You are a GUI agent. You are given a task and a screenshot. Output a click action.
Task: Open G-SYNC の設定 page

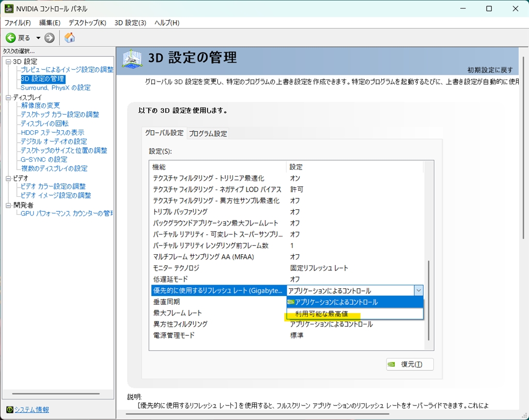(44, 160)
